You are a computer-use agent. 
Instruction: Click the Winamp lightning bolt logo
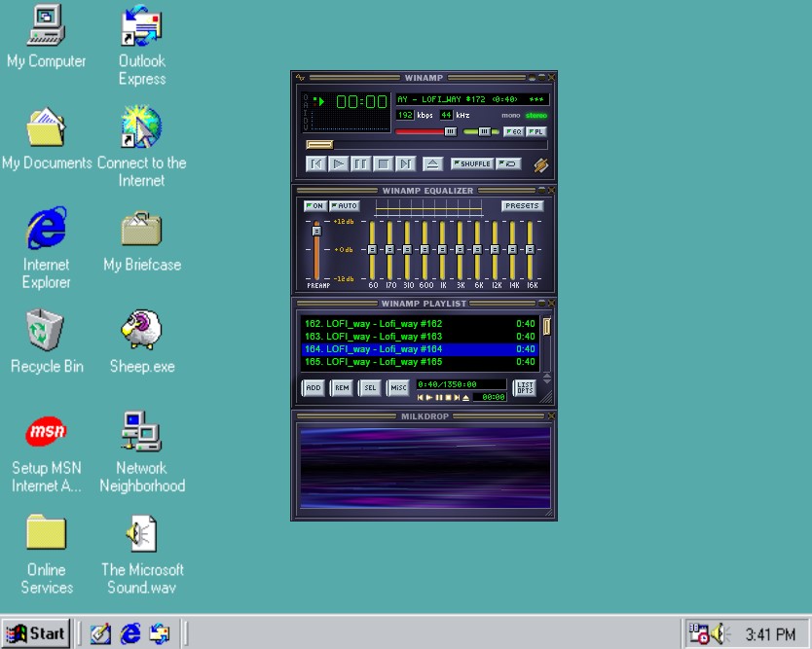click(x=540, y=164)
